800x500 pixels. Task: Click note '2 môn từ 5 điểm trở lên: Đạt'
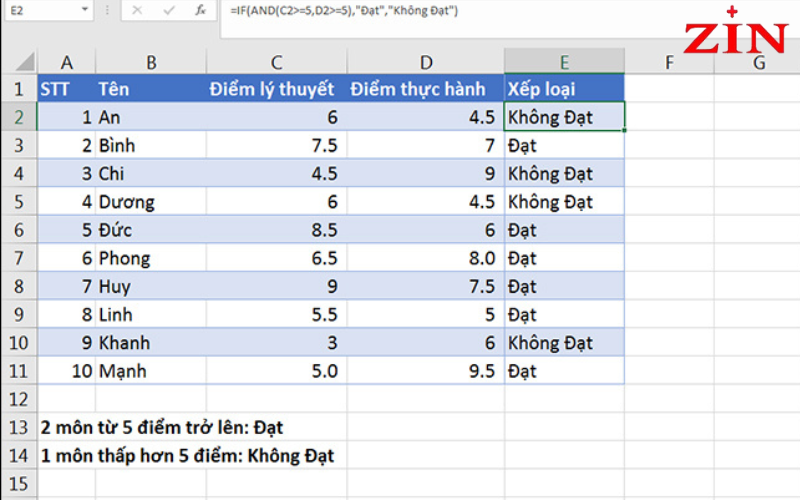(161, 427)
